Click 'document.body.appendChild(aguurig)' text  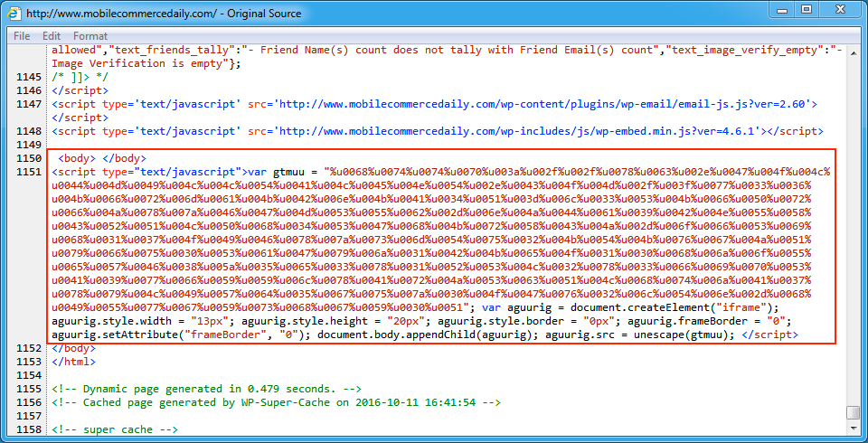tap(426, 335)
